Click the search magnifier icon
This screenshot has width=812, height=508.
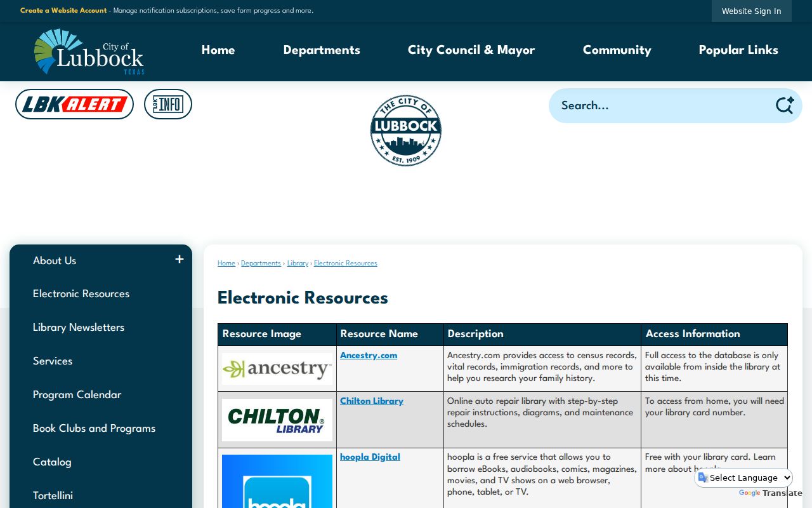785,105
